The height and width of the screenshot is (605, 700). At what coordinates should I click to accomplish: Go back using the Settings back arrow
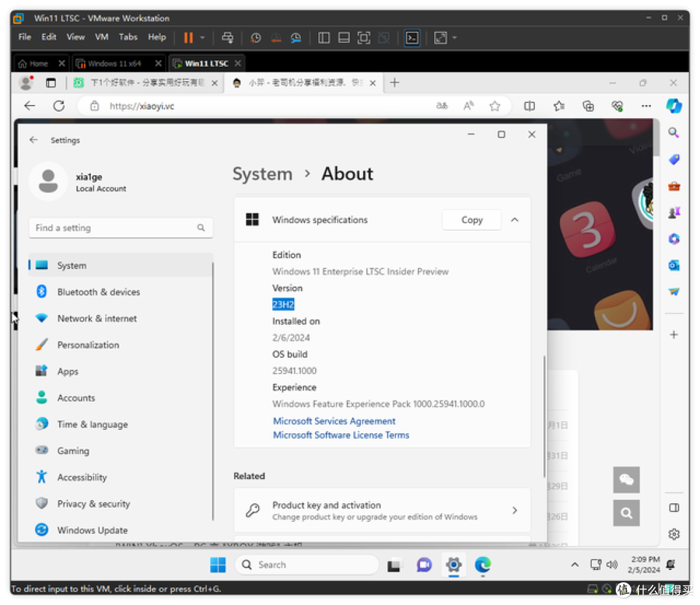34,140
